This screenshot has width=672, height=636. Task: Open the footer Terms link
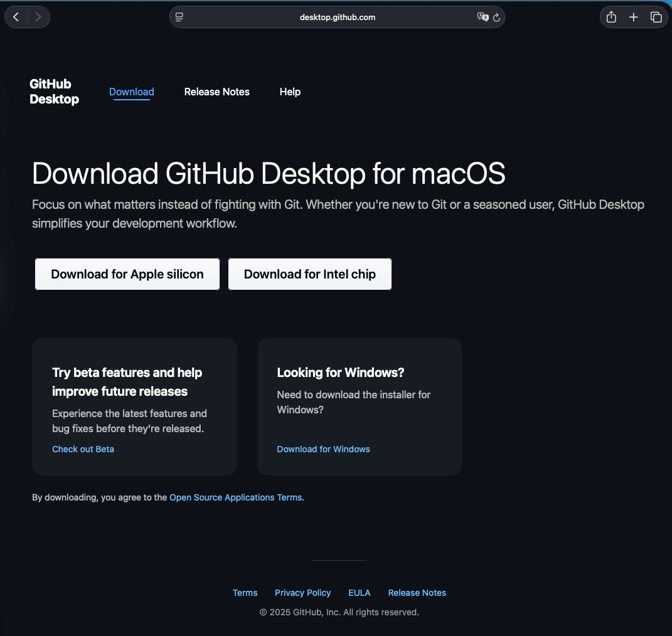pyautogui.click(x=245, y=593)
